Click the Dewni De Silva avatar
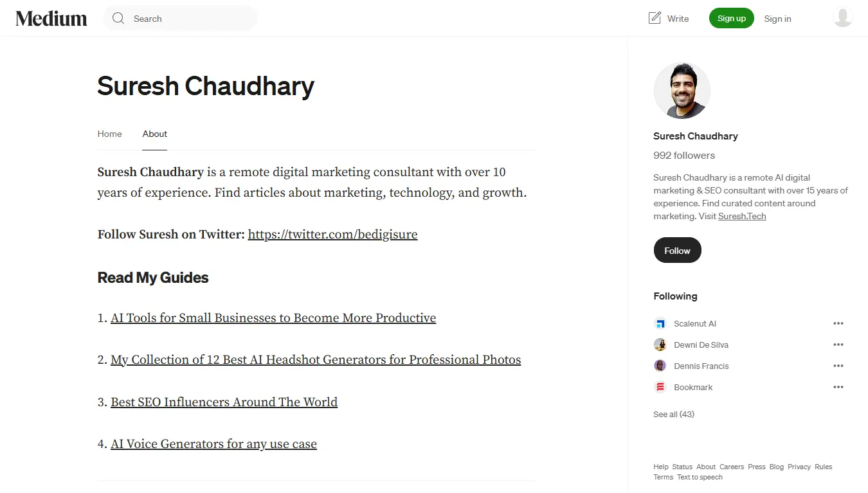Viewport: 868px width, 493px height. pyautogui.click(x=660, y=345)
